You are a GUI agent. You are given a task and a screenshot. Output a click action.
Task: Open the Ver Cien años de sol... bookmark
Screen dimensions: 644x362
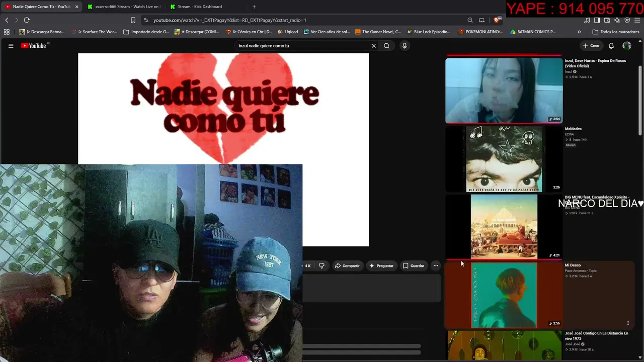(x=327, y=32)
